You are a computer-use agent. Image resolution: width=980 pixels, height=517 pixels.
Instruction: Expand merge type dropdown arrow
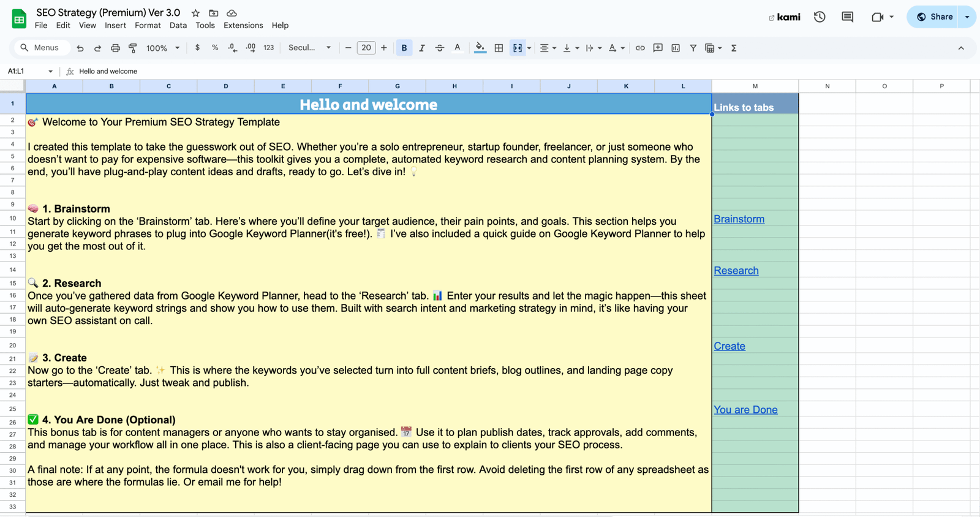[529, 48]
